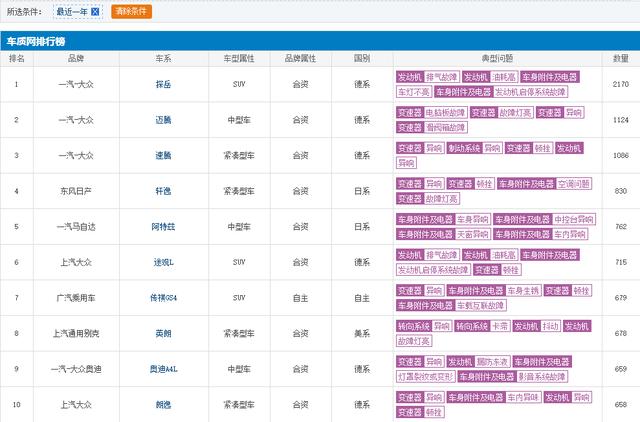Select the 品牌 column header

tap(76, 59)
